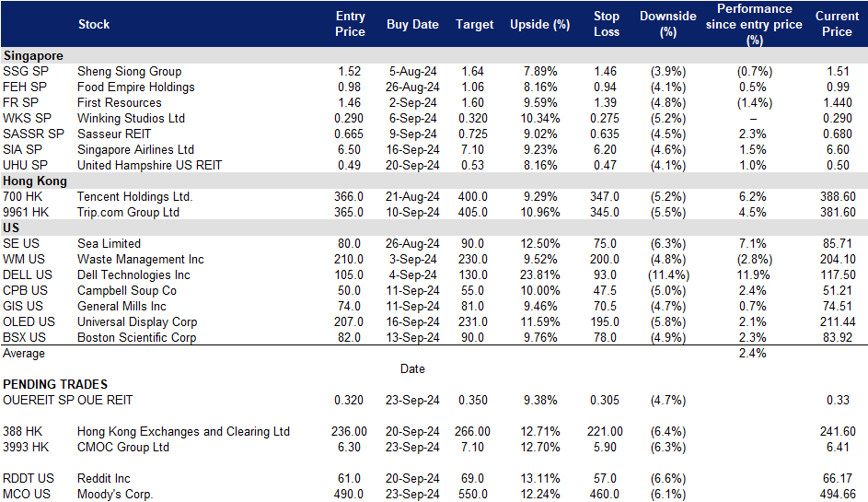This screenshot has width=868, height=502.
Task: Click Performance since entry price header
Action: pyautogui.click(x=754, y=24)
